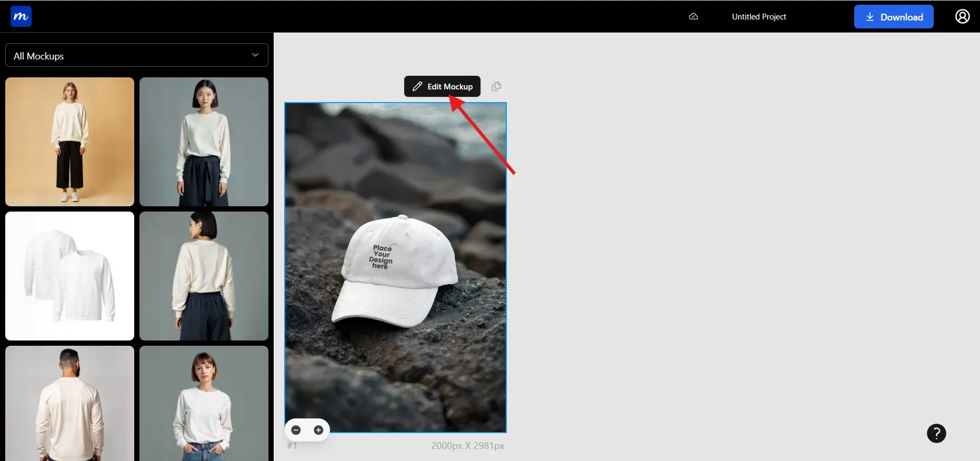980x461 pixels.
Task: Select the white cap mockup canvas
Action: click(x=395, y=267)
